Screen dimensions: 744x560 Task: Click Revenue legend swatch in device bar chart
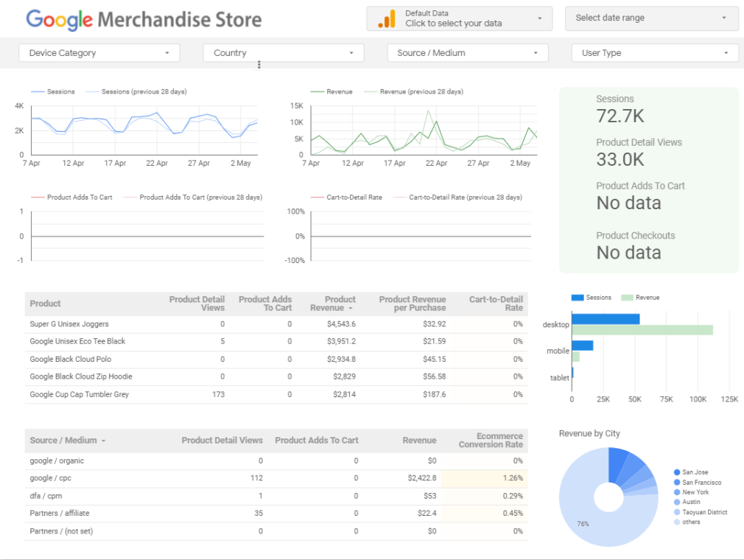click(x=627, y=298)
